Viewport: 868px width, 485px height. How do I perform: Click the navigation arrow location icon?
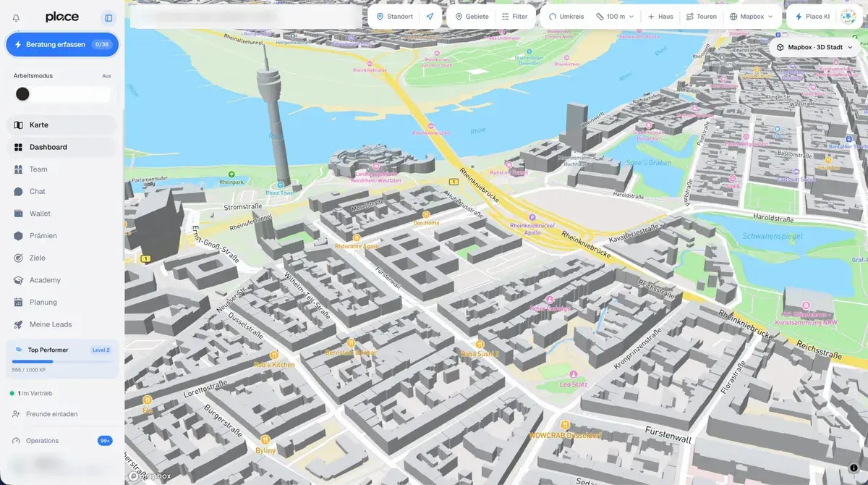tap(430, 17)
